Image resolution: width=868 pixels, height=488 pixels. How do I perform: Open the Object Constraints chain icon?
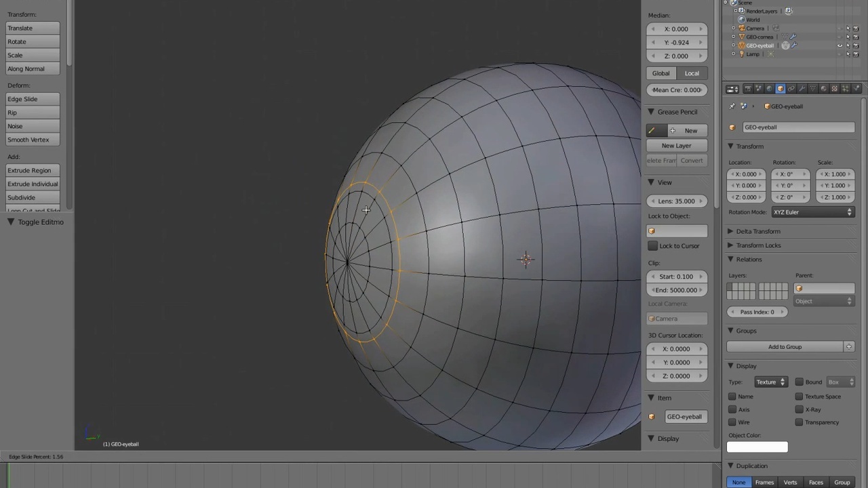pos(791,89)
